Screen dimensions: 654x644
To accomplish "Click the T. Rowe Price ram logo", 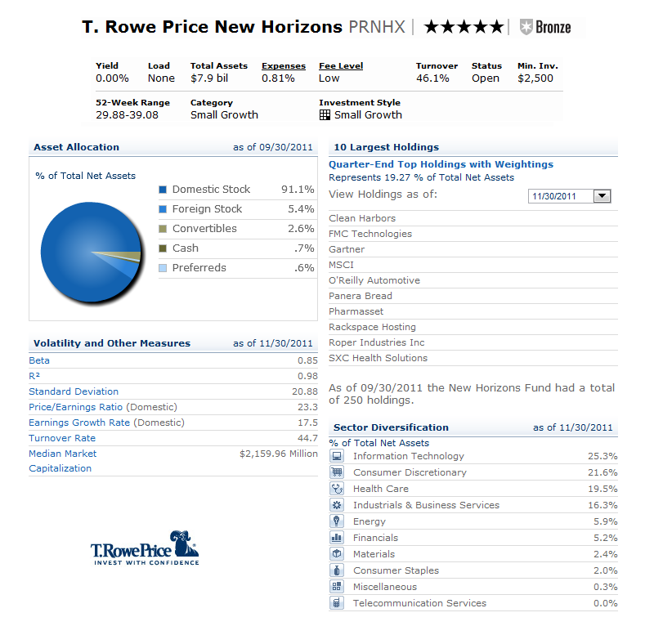I will (x=145, y=548).
